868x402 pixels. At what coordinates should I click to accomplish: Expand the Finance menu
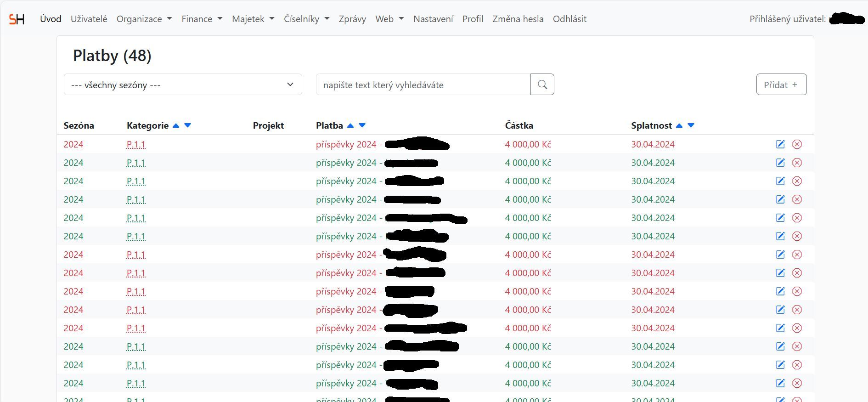[x=202, y=19]
